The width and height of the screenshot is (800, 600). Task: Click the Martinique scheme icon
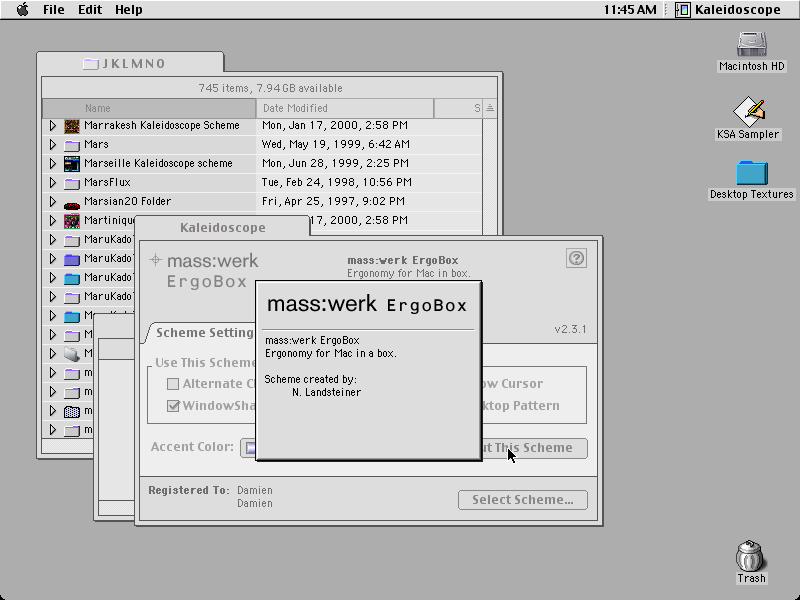pyautogui.click(x=72, y=221)
